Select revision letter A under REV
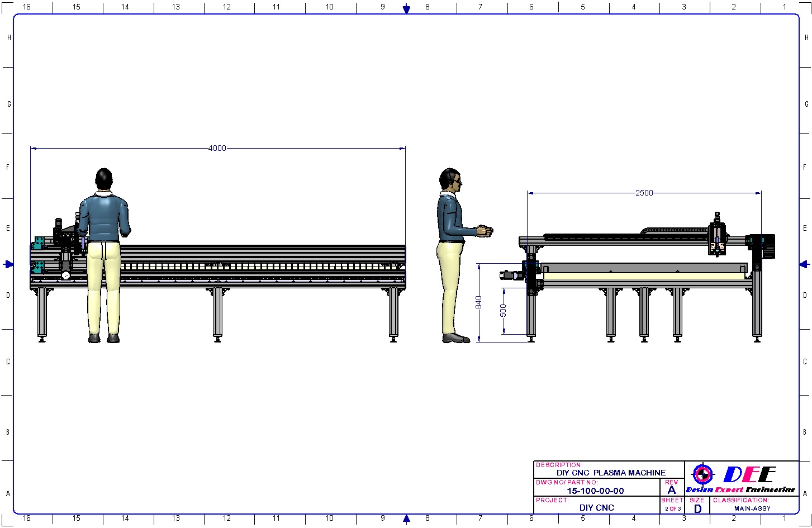The height and width of the screenshot is (528, 812). pos(672,491)
